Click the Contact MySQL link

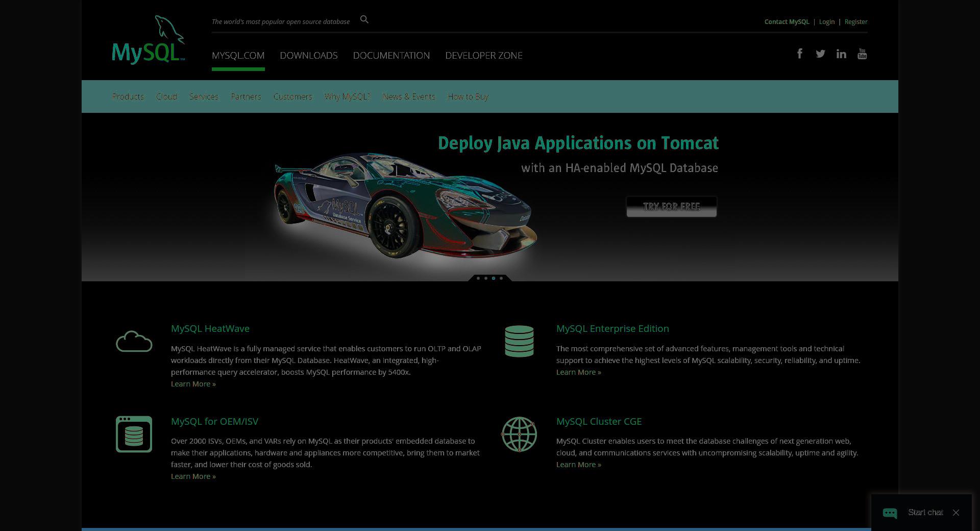(787, 21)
